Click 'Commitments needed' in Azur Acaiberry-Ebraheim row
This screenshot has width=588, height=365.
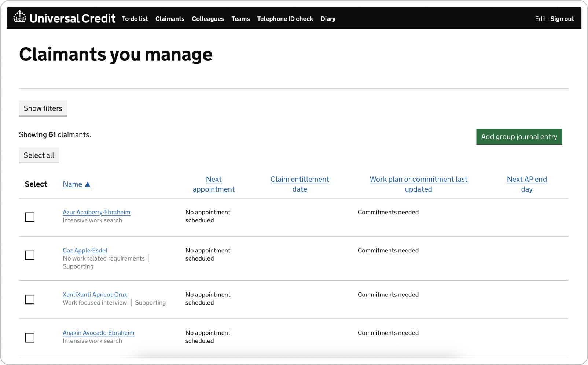tap(388, 212)
